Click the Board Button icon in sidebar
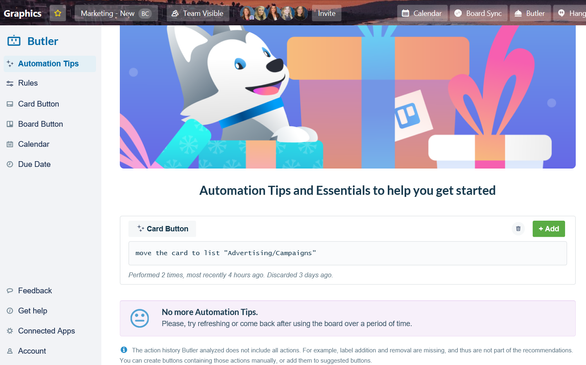 click(x=10, y=124)
